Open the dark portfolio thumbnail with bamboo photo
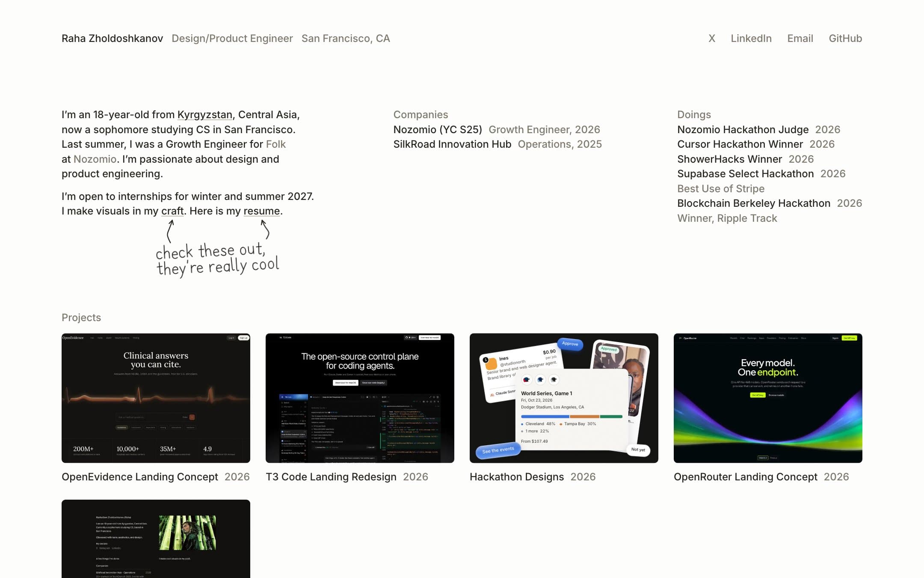Image resolution: width=924 pixels, height=578 pixels. [x=156, y=539]
